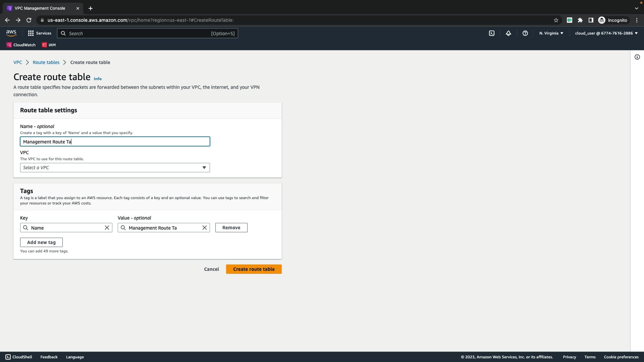Open the info panel on right edge
This screenshot has width=644, height=362.
point(637,57)
